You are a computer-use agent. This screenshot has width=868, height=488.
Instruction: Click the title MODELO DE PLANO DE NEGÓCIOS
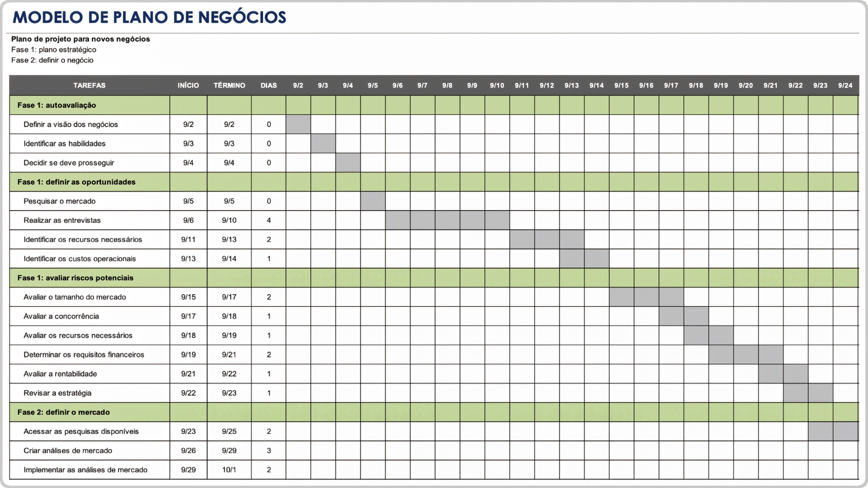pyautogui.click(x=150, y=17)
